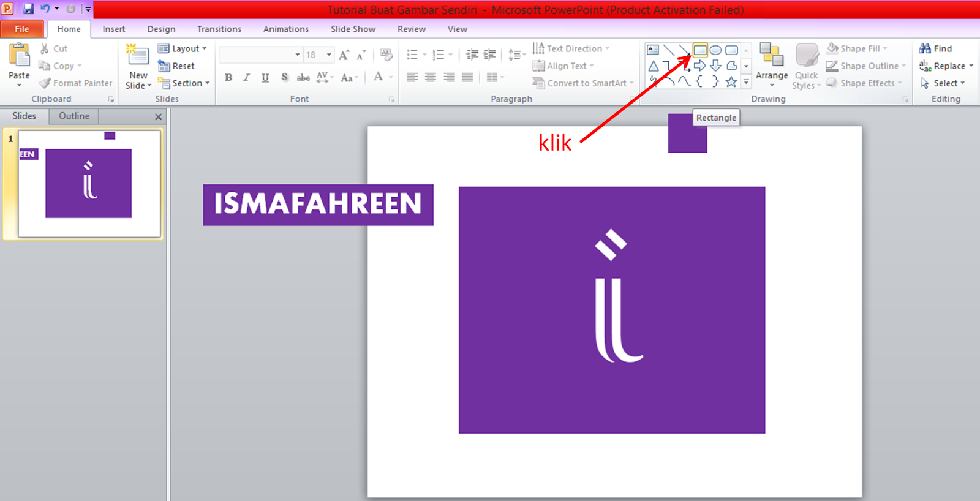Pick the Rectangle shape in the shapes gallery
The width and height of the screenshot is (980, 501).
(x=700, y=50)
